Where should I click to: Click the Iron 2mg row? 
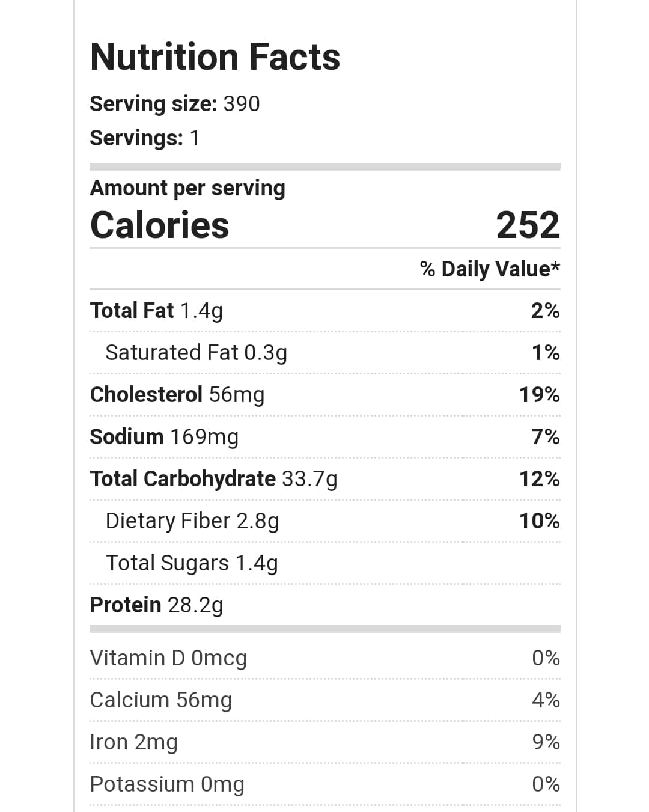(133, 742)
